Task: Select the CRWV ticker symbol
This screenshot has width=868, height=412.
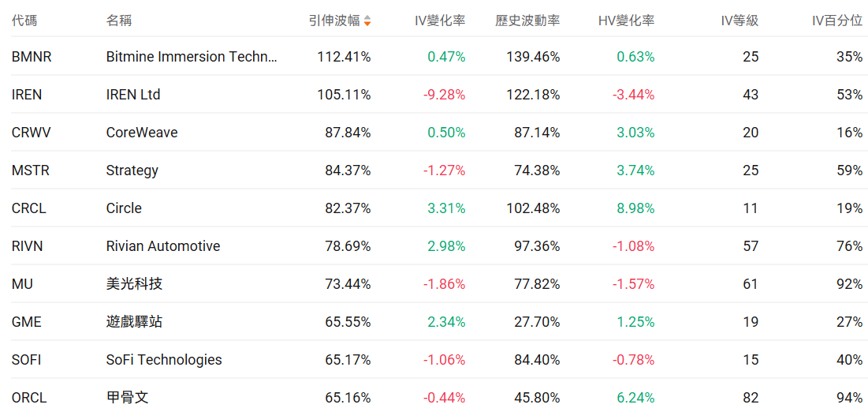Action: click(31, 133)
